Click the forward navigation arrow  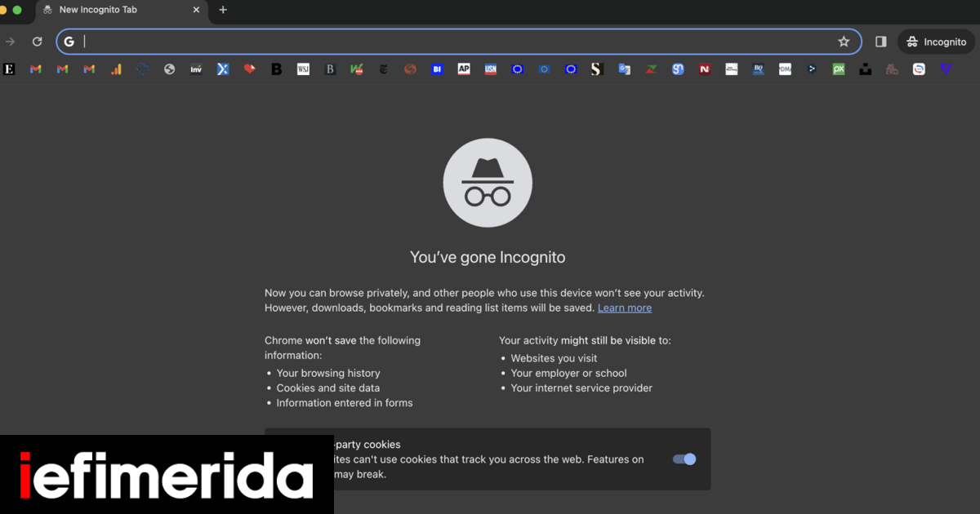pos(11,42)
